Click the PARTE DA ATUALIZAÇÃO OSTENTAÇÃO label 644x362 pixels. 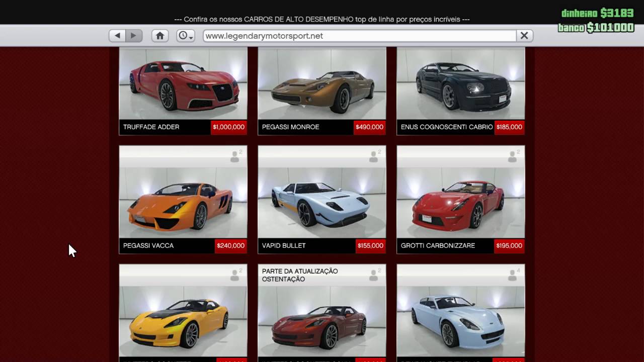[x=300, y=275]
